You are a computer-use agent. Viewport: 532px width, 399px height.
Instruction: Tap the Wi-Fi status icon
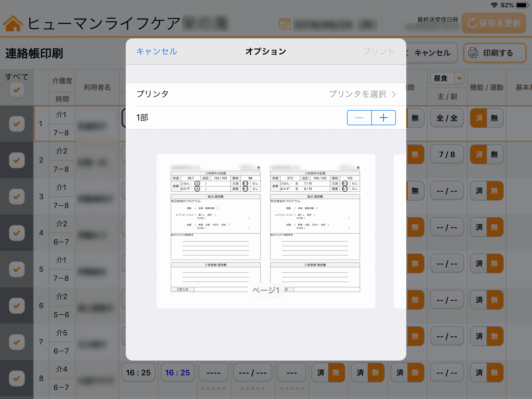point(494,5)
